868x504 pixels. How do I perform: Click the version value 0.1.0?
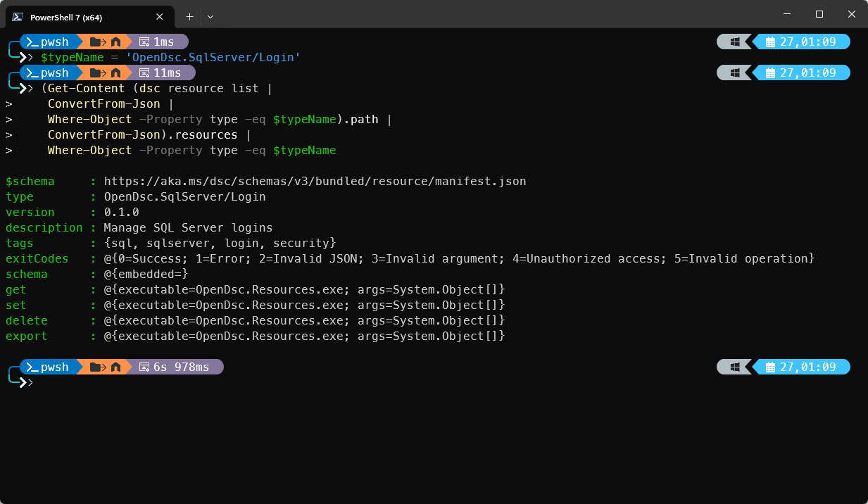click(121, 213)
